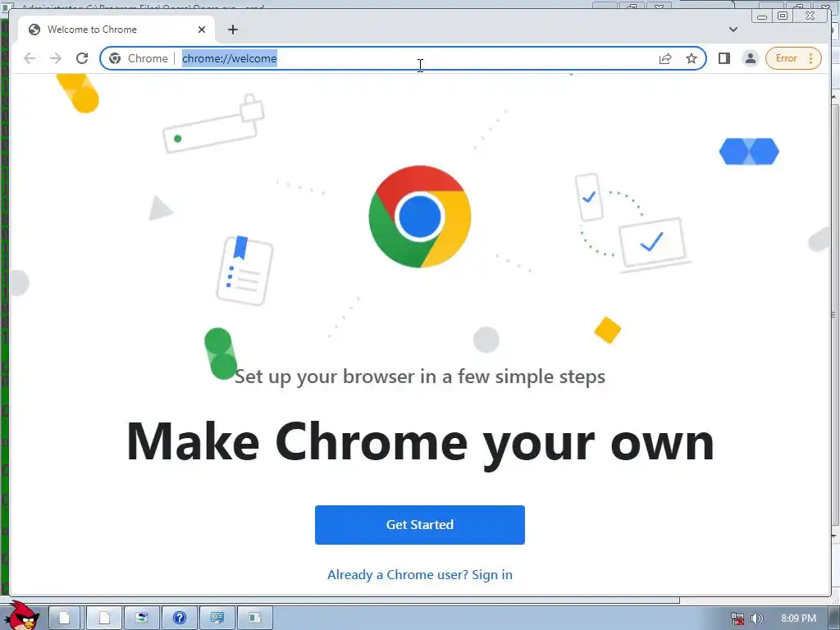Click the 8:09 PM clock
The height and width of the screenshot is (630, 840).
pyautogui.click(x=798, y=619)
